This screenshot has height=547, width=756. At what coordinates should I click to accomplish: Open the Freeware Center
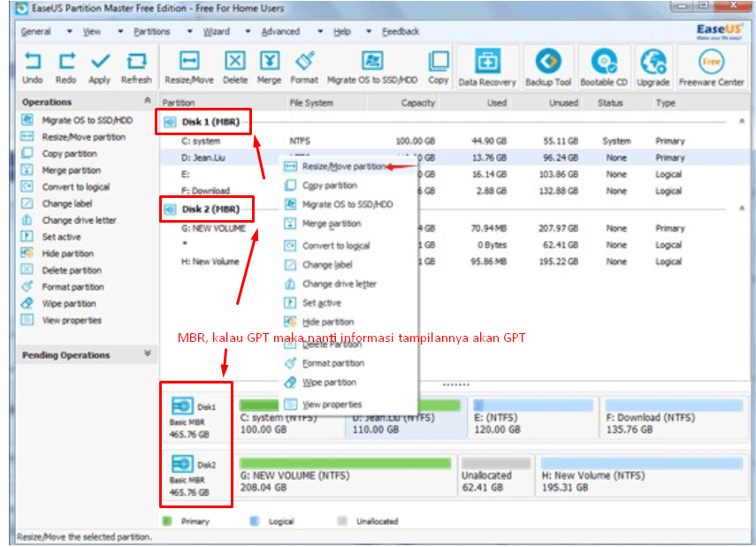coord(711,67)
